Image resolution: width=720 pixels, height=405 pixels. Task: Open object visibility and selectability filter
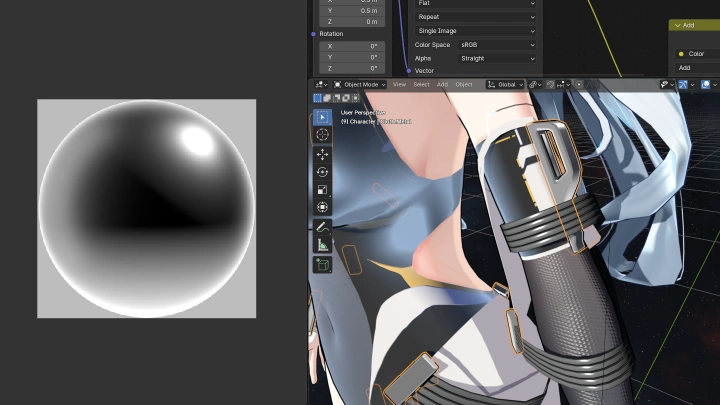667,84
